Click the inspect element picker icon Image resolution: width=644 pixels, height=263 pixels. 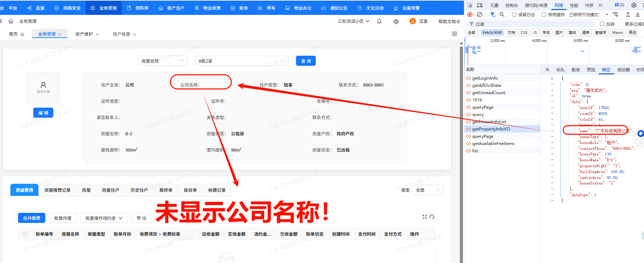(x=470, y=5)
